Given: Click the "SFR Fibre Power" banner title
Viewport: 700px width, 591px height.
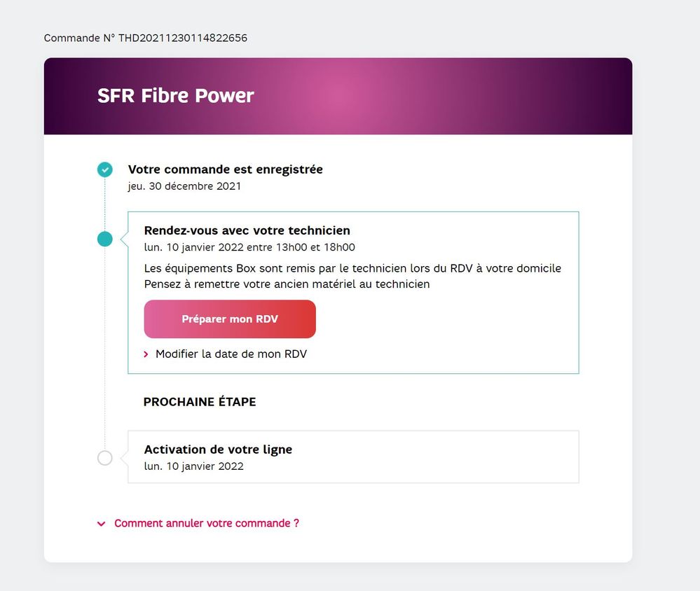Looking at the screenshot, I should (x=175, y=95).
